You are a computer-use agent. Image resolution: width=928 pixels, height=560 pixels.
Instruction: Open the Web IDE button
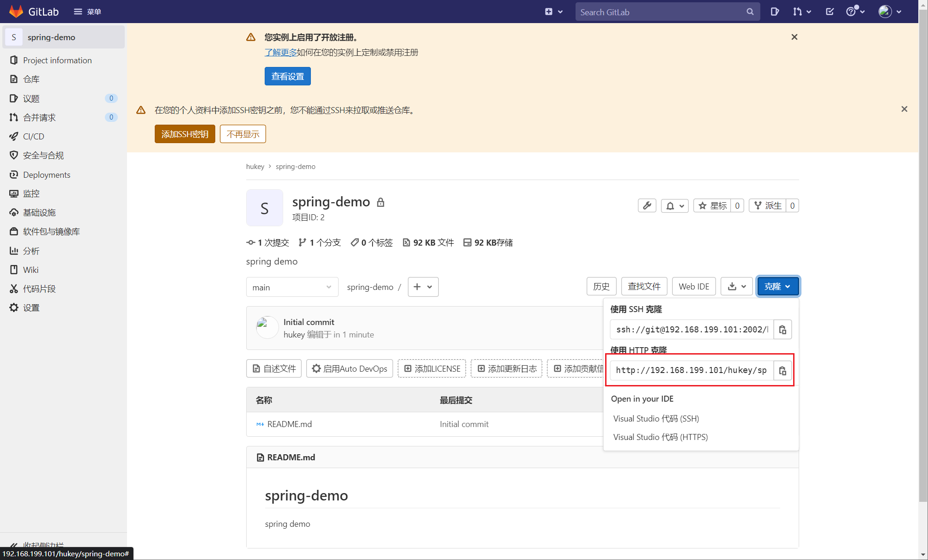pyautogui.click(x=694, y=286)
